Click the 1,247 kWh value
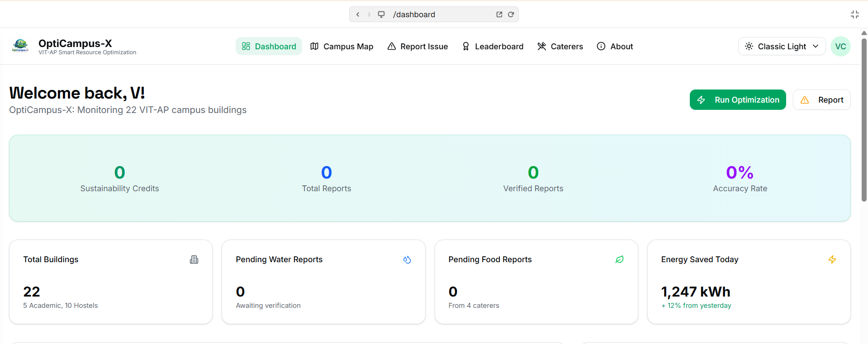868x344 pixels. [696, 292]
